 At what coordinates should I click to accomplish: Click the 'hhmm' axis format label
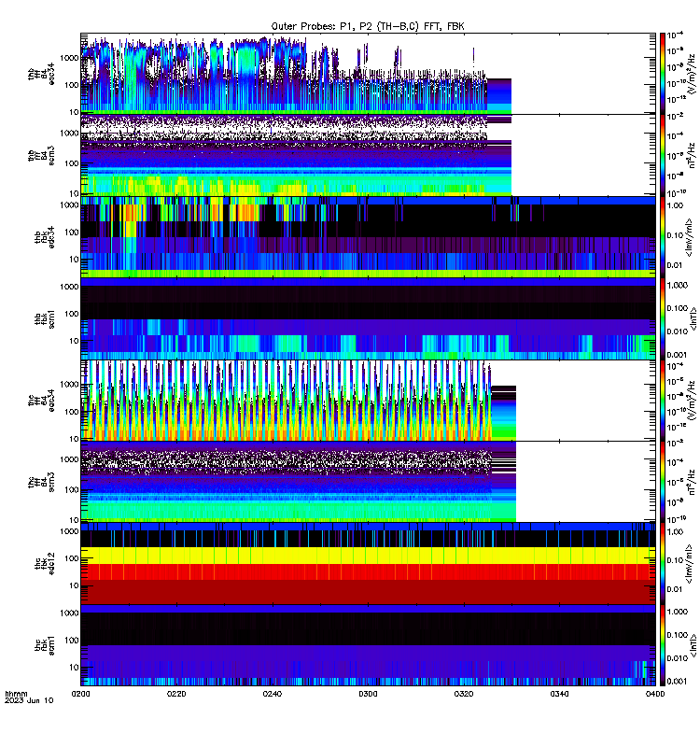pos(16,694)
